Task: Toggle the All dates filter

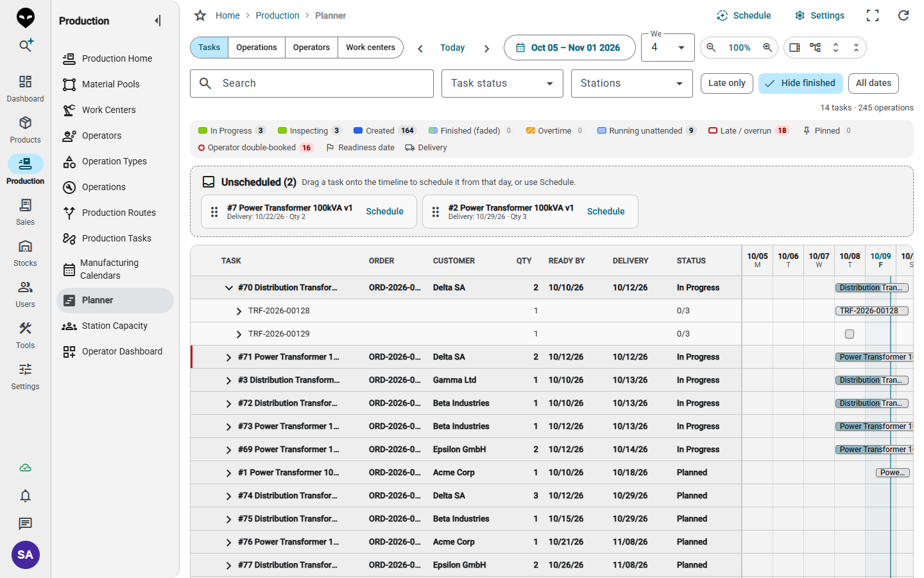Action: 873,83
